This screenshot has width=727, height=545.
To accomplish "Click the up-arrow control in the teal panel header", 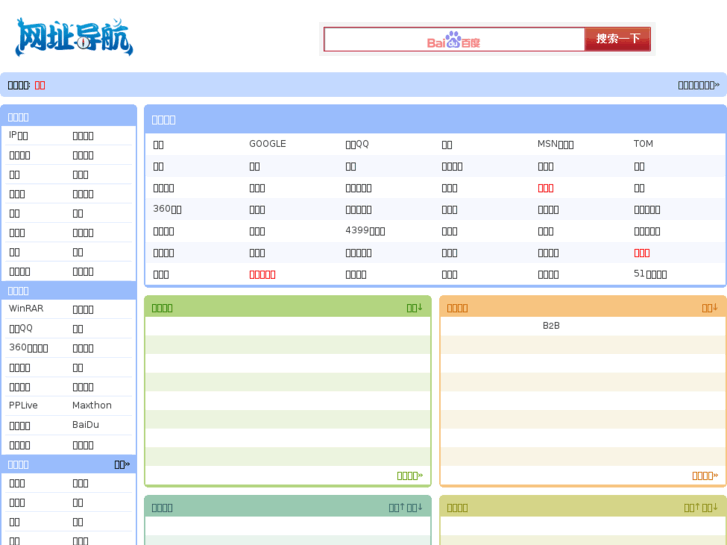I will (396, 508).
